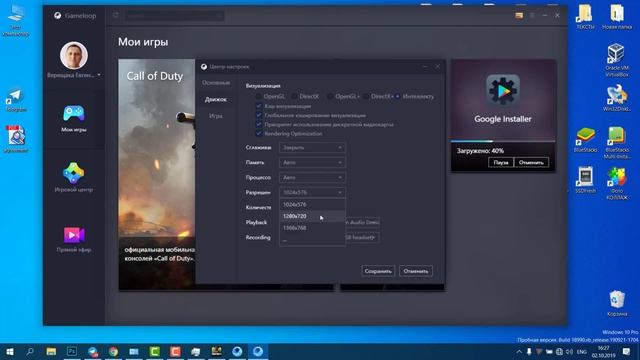Open the Новая папка folder on desktop
The height and width of the screenshot is (360, 640).
click(616, 17)
